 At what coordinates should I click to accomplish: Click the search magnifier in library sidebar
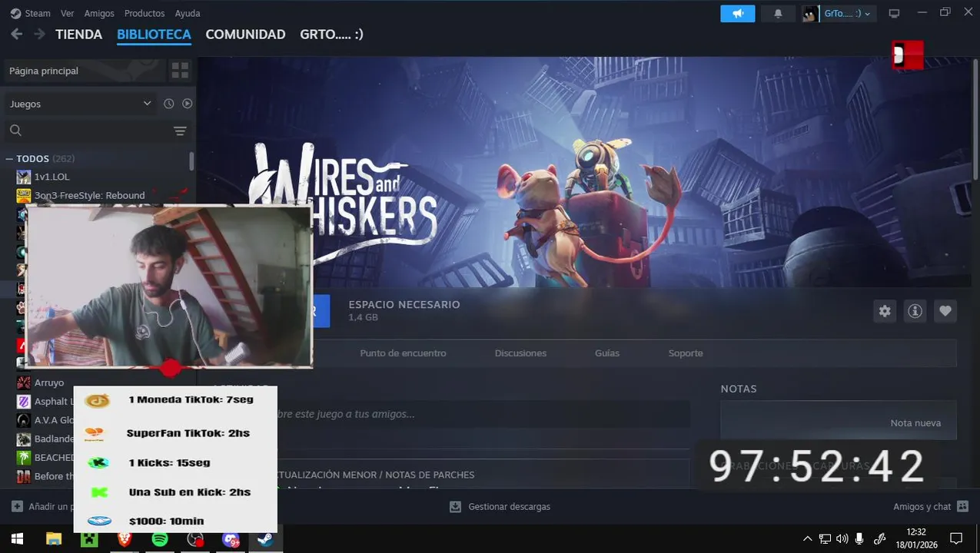pyautogui.click(x=15, y=131)
